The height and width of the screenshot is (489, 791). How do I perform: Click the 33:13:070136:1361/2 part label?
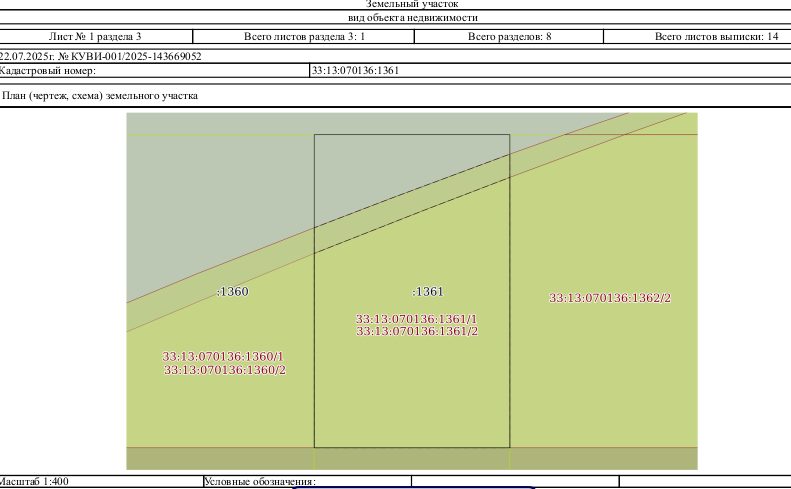coord(417,331)
